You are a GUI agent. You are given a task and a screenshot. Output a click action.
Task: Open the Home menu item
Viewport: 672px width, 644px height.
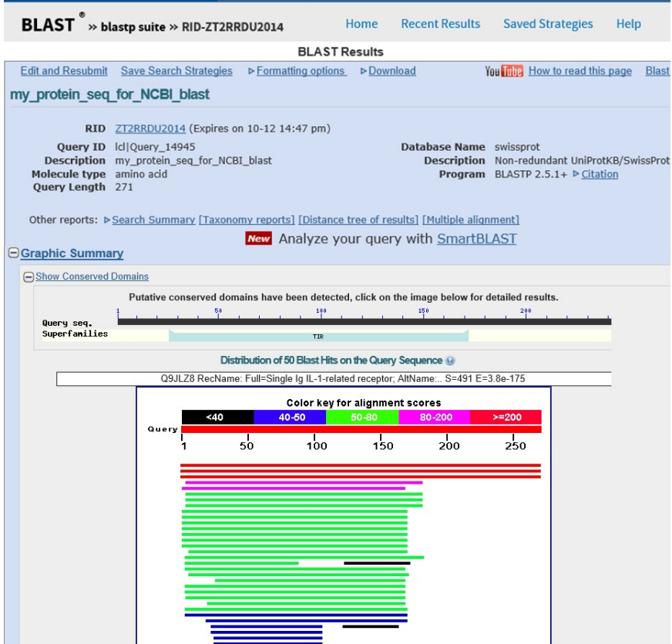tap(361, 24)
